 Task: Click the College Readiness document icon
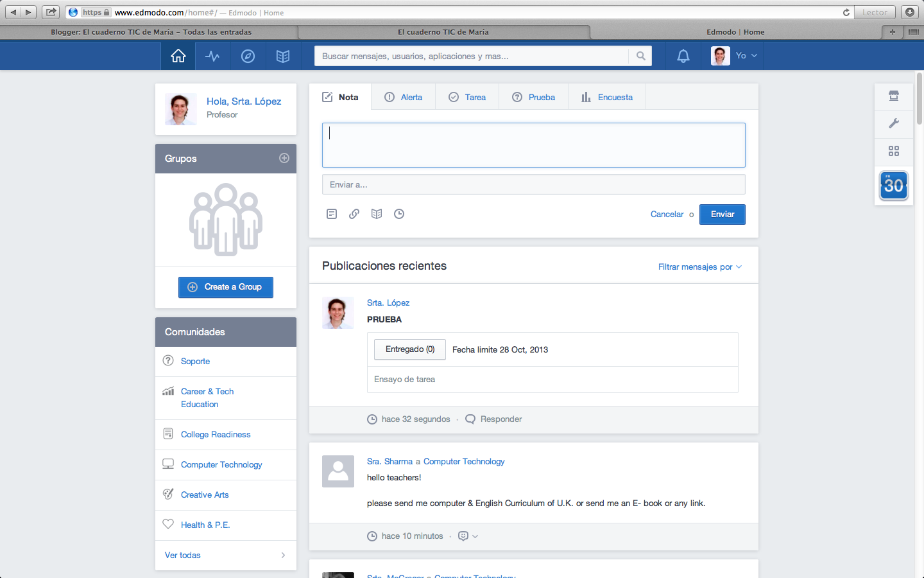[168, 433]
